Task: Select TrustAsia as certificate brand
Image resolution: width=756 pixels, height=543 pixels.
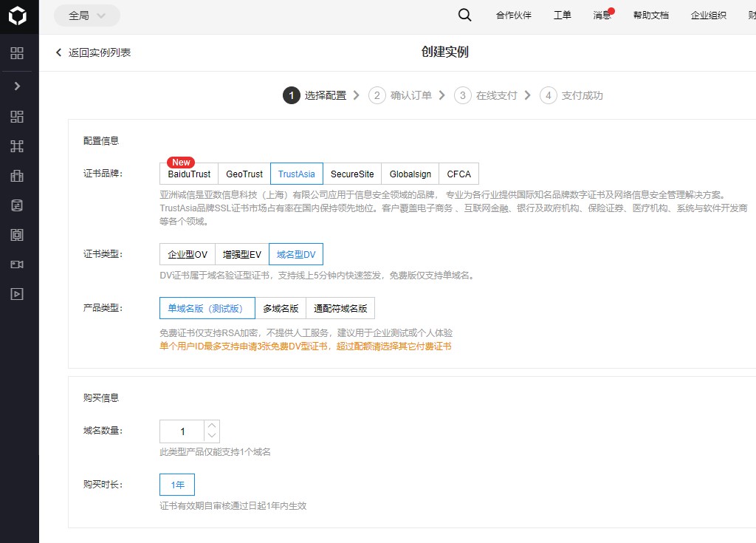Action: click(296, 173)
